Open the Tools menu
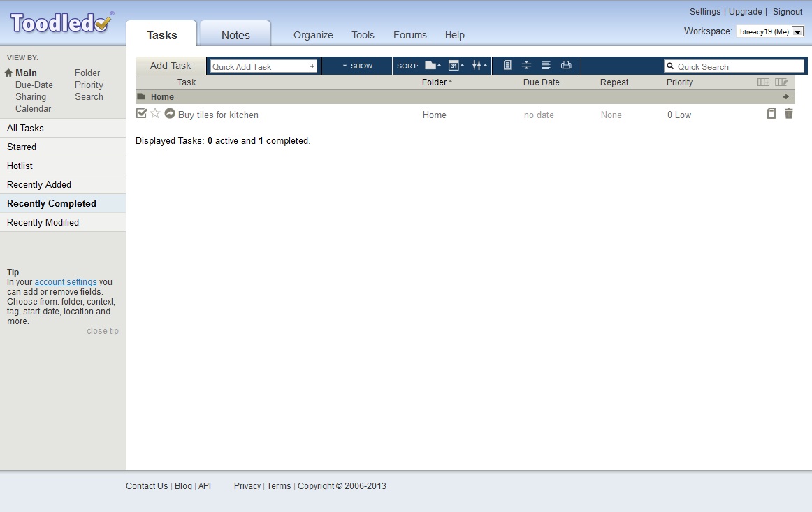Viewport: 812px width, 512px height. 363,35
